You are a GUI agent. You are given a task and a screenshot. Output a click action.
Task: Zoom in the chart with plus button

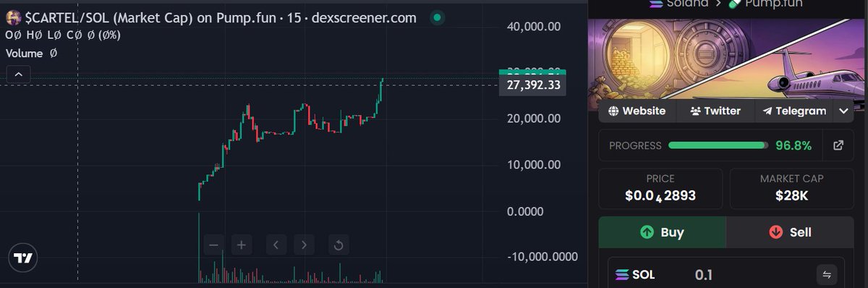[241, 245]
